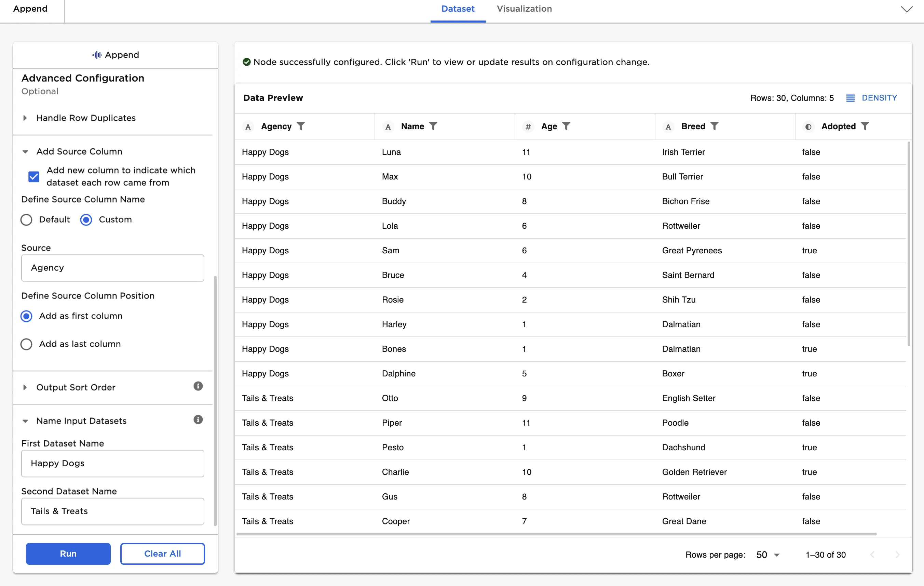Click the green success check icon
This screenshot has width=924, height=586.
(x=247, y=62)
